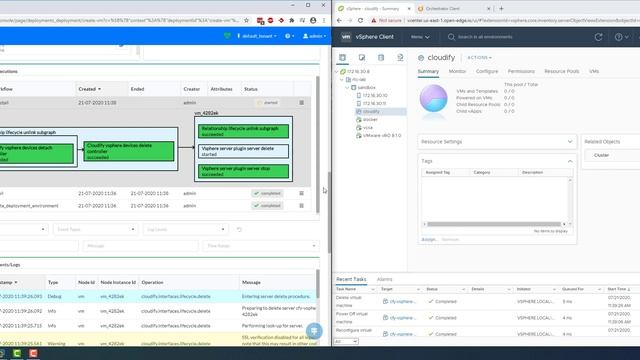Open the admin user dropdown
Image resolution: width=640 pixels, height=360 pixels.
tap(314, 36)
